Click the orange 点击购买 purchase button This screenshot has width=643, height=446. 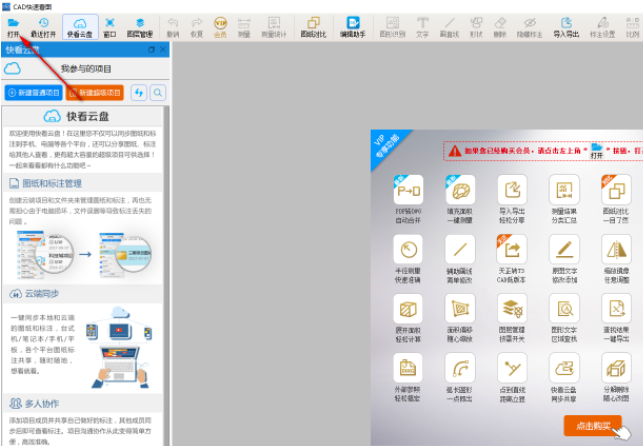point(593,424)
